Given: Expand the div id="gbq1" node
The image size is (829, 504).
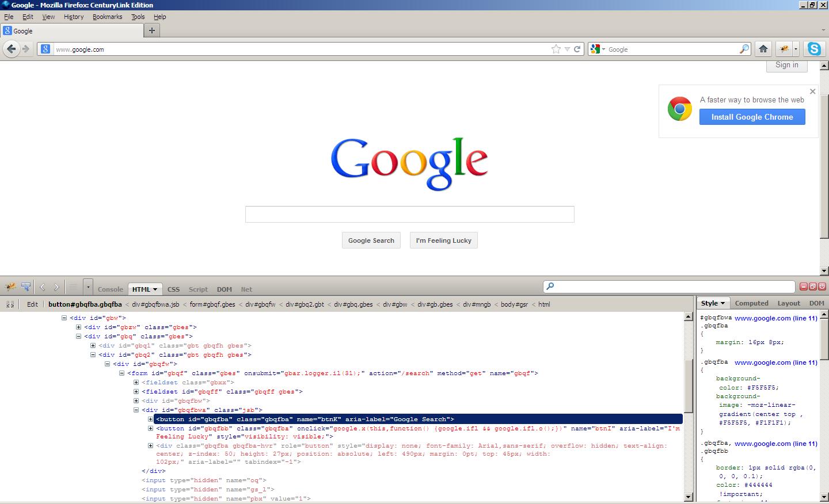Looking at the screenshot, I should click(x=93, y=345).
